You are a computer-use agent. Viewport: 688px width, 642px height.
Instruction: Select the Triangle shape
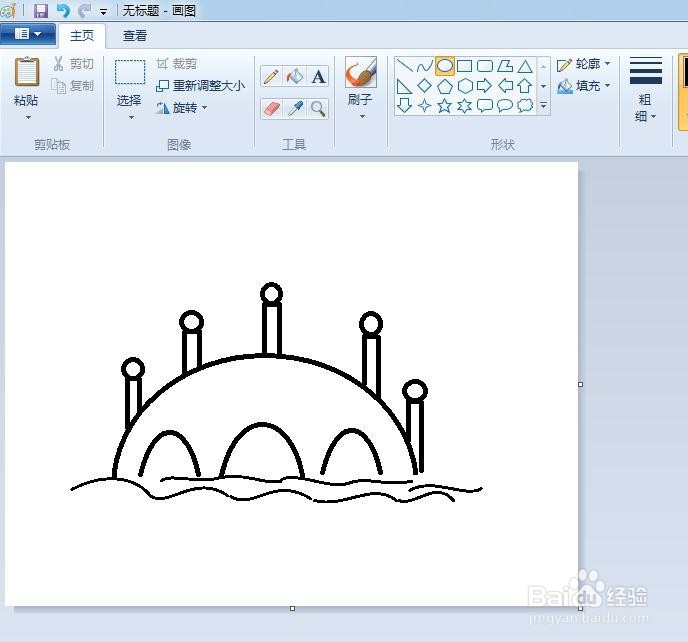point(525,66)
